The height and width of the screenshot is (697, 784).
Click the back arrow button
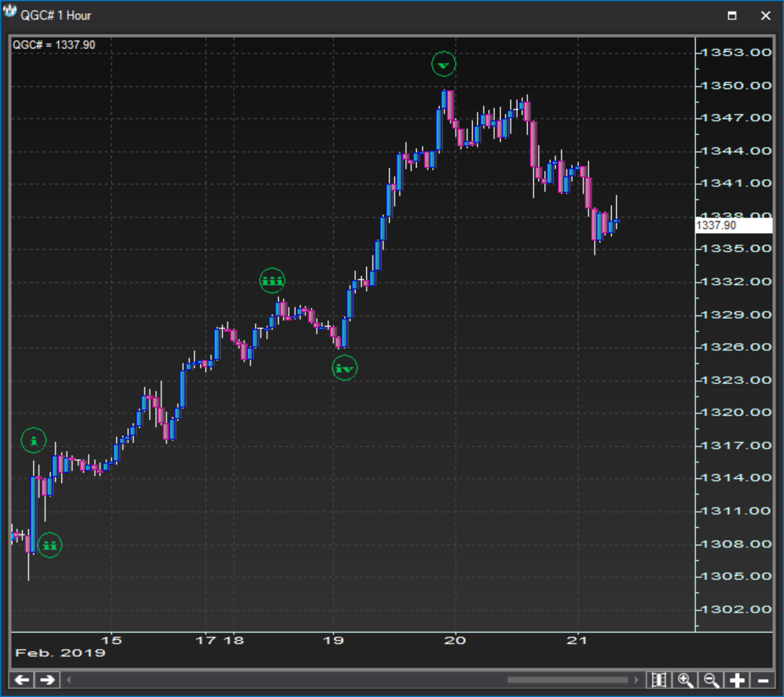click(21, 680)
